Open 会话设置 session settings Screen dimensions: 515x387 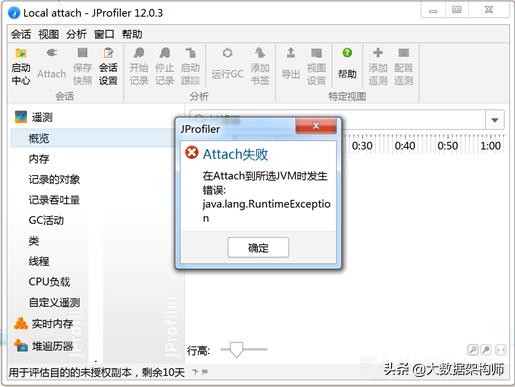[108, 67]
